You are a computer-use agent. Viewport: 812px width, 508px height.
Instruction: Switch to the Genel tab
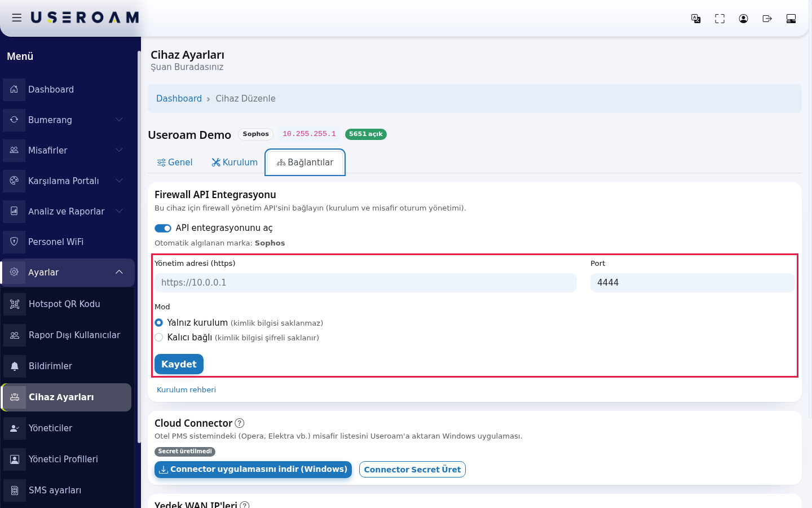[x=175, y=163]
